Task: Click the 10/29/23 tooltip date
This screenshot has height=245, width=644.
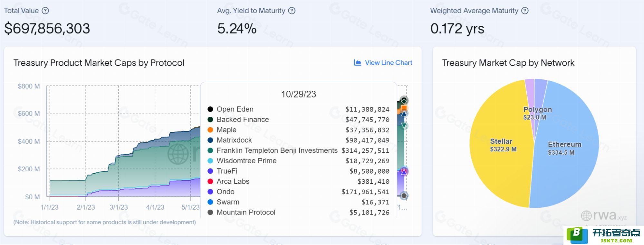Action: pos(299,94)
